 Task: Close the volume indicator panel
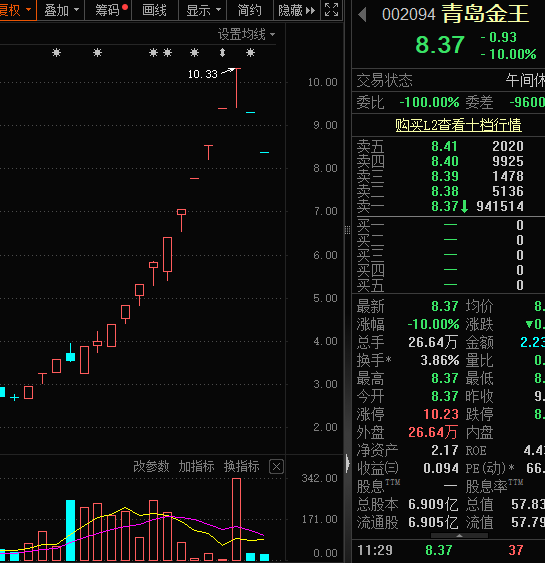[x=276, y=467]
